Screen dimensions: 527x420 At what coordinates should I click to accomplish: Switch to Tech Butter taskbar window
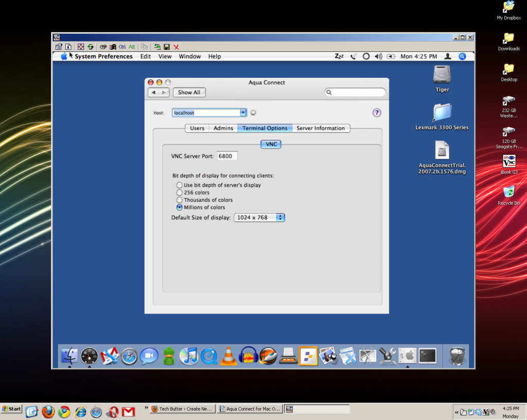183,409
